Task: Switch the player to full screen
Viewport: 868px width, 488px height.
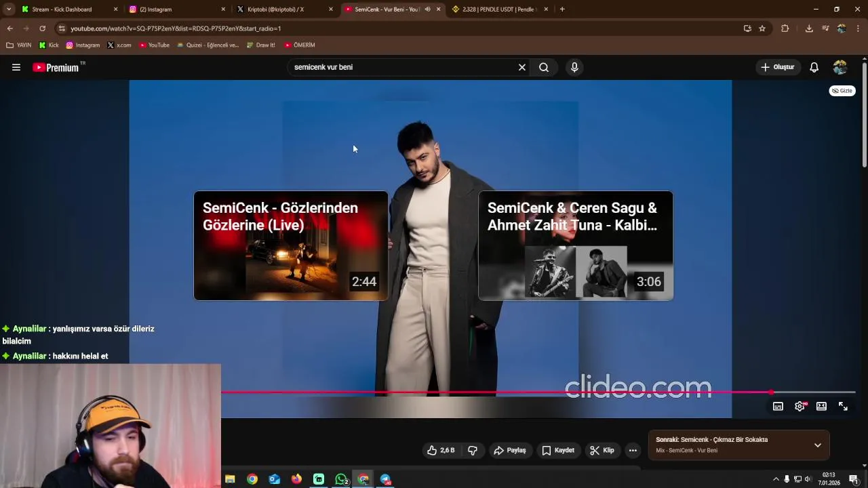Action: click(843, 407)
